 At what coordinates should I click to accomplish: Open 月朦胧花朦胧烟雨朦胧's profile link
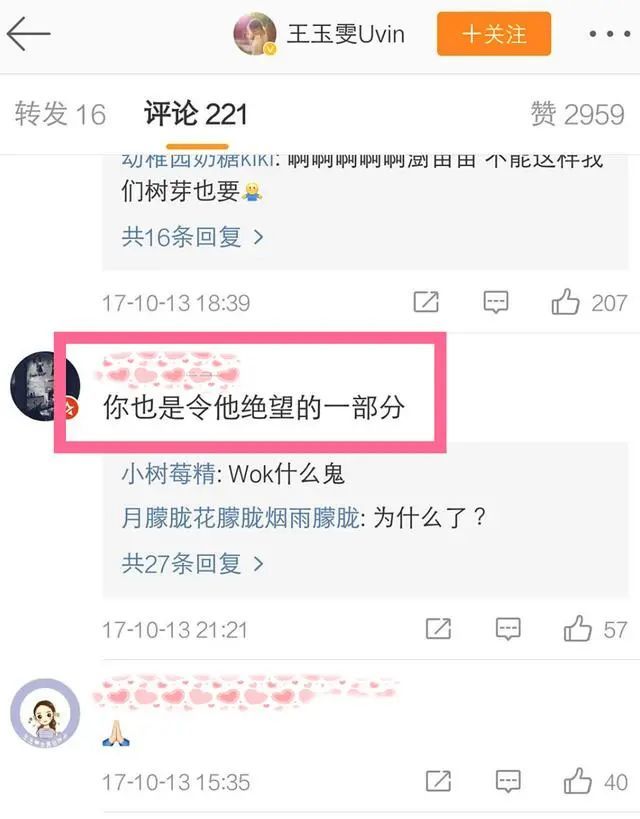pyautogui.click(x=240, y=518)
